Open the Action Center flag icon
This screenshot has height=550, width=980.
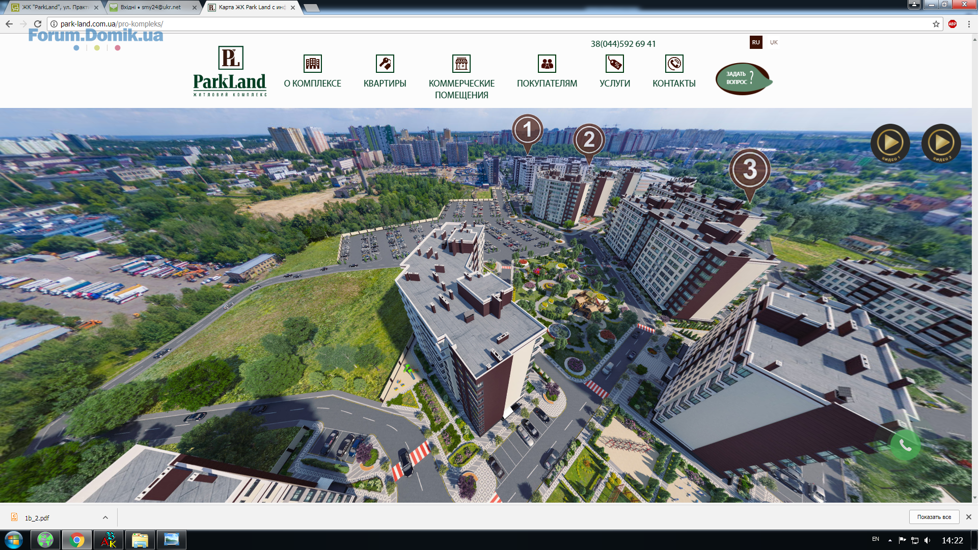click(x=902, y=540)
